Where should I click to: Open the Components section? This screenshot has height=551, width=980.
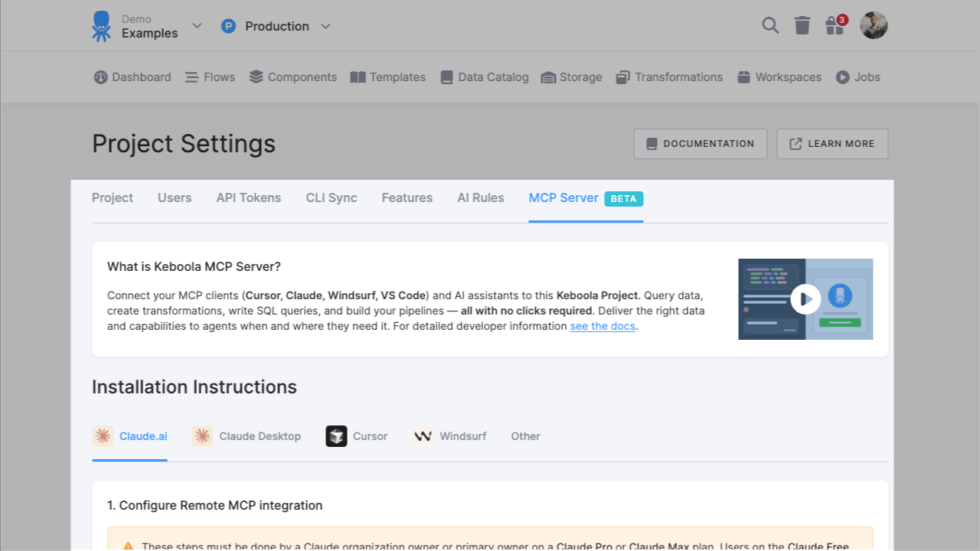(292, 77)
